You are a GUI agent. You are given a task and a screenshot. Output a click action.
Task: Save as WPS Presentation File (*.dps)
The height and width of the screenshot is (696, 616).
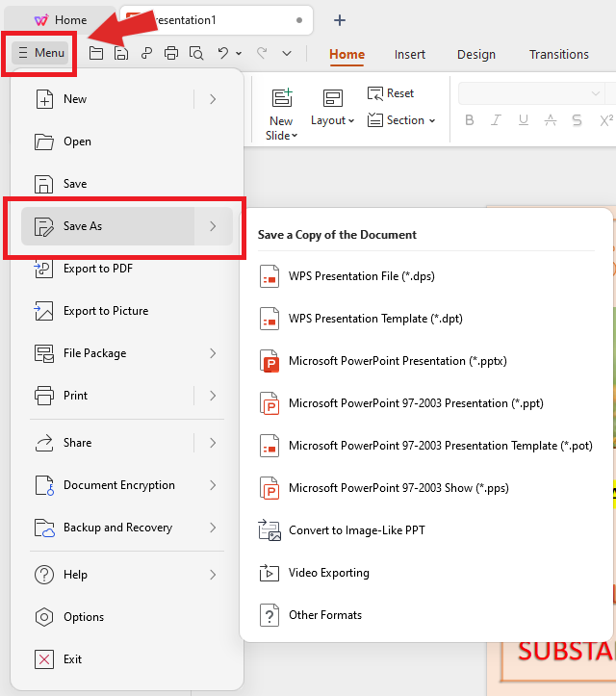426,276
